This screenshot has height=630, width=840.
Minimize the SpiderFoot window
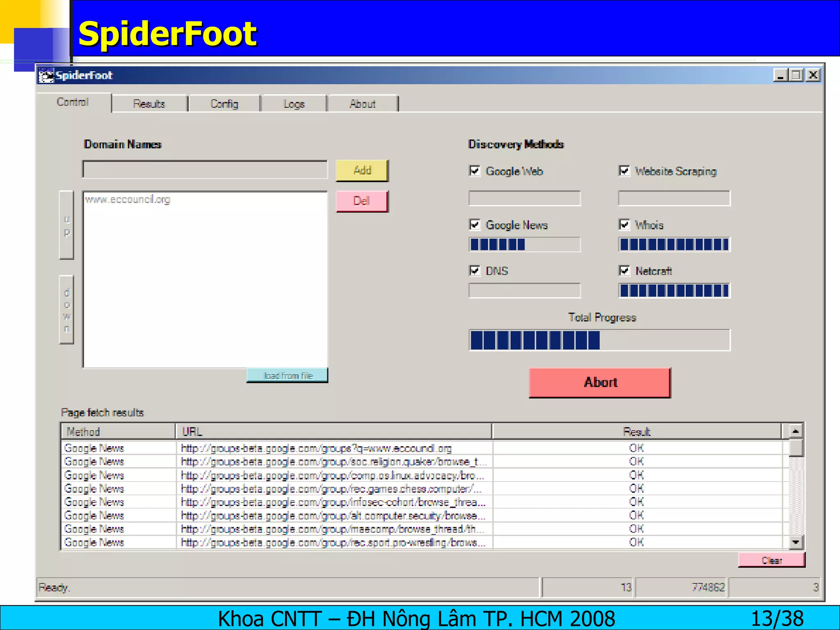click(x=780, y=75)
